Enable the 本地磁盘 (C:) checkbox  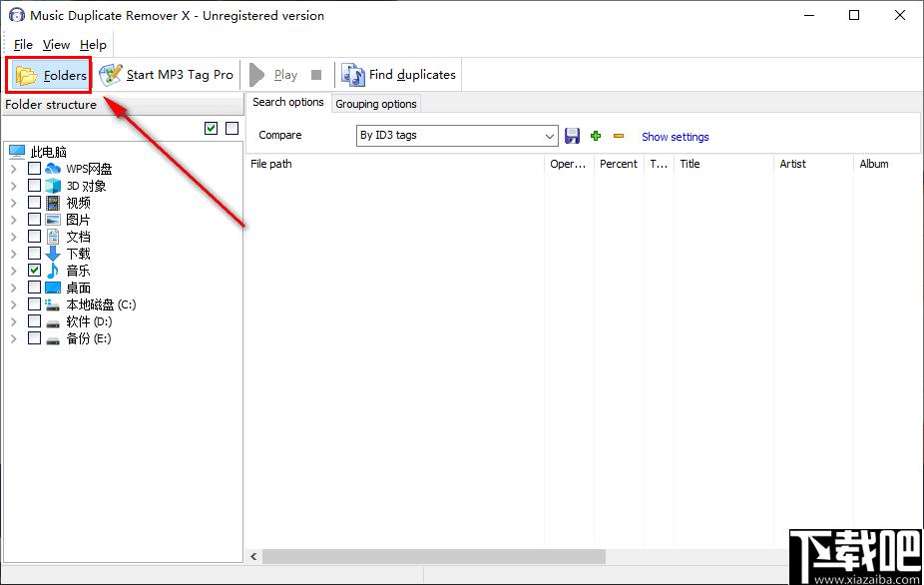35,304
